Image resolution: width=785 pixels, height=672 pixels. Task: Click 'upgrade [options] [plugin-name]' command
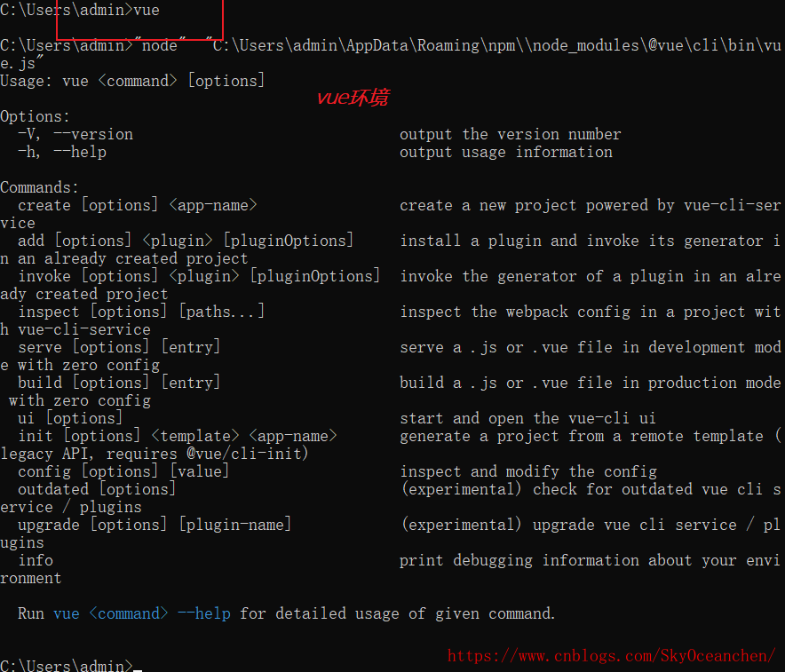pos(155,525)
